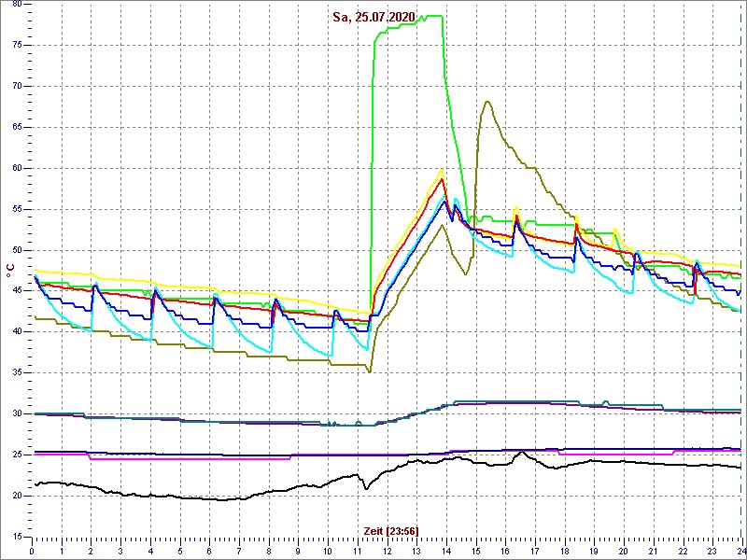Image resolution: width=747 pixels, height=560 pixels.
Task: Click hour 17 on the time axis
Action: point(534,551)
